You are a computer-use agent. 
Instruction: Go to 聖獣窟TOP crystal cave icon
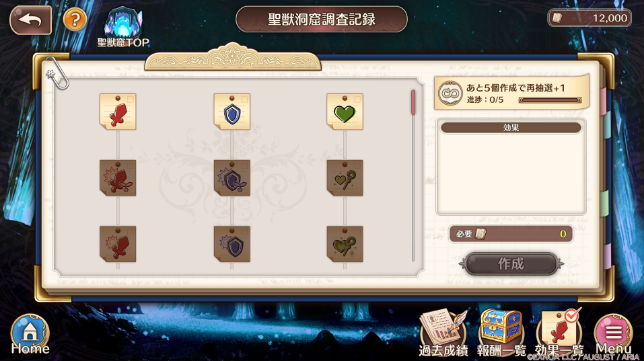point(123,28)
